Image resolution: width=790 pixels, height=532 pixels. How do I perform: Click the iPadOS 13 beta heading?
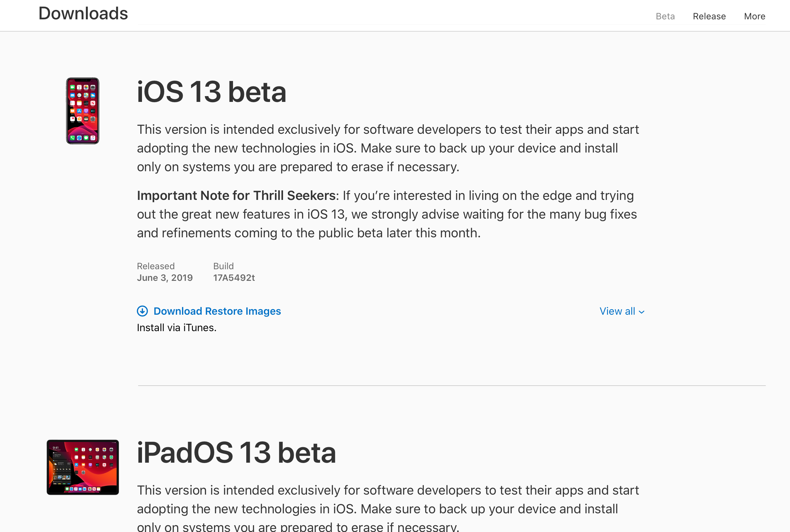coord(236,453)
